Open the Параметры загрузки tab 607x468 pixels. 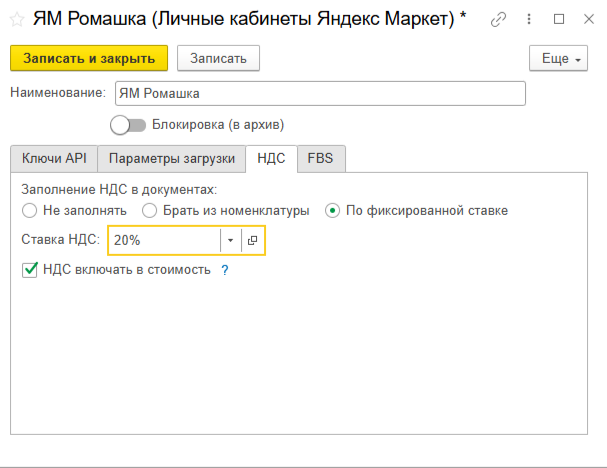171,158
